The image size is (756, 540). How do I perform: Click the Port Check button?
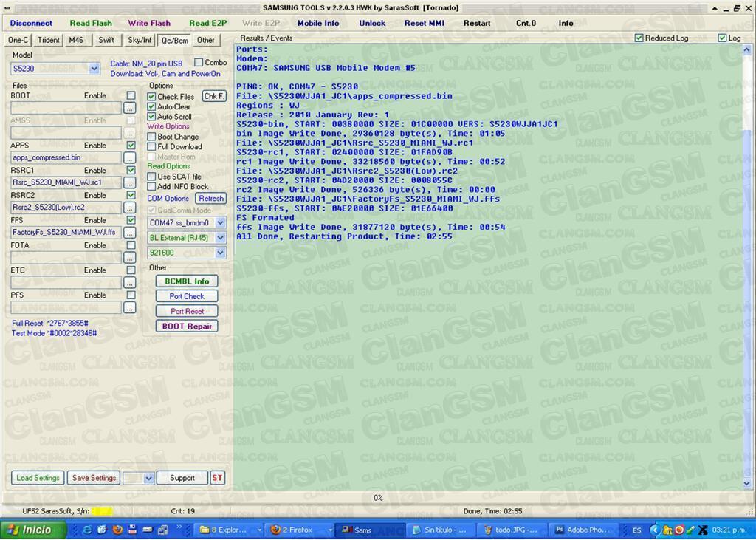[x=187, y=296]
